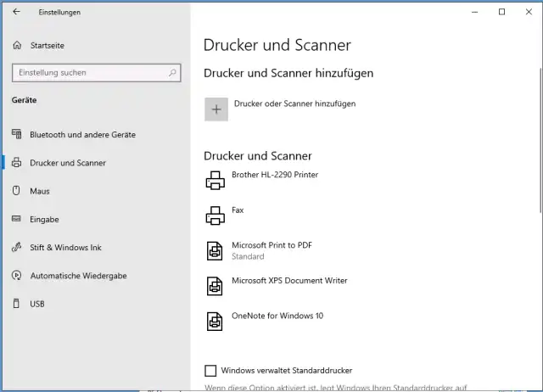
Task: Enable Windows verwaltet Standarddrucker checkbox
Action: tap(210, 371)
